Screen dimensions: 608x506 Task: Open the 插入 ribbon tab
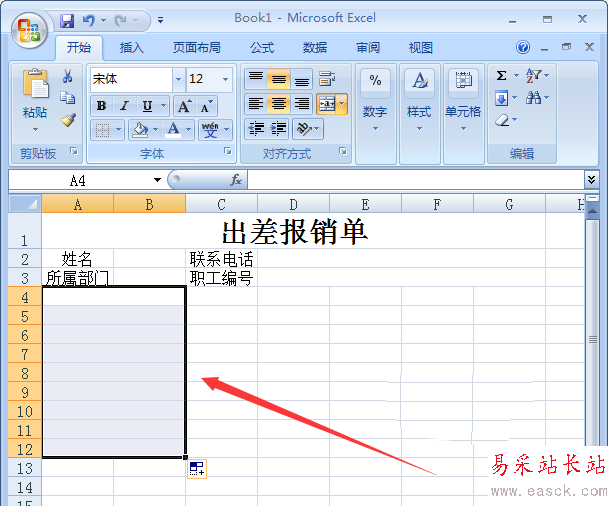[x=131, y=48]
